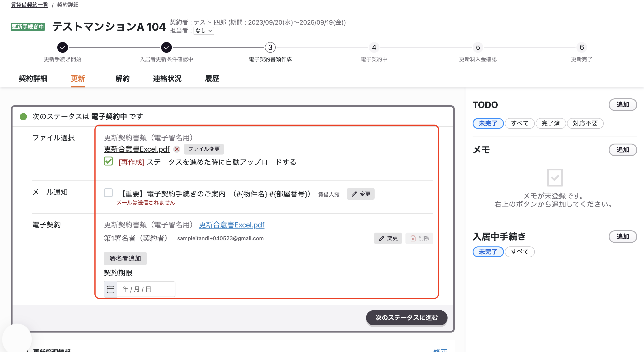The image size is (644, 352).
Task: Filter TODO by 完了済
Action: [550, 123]
